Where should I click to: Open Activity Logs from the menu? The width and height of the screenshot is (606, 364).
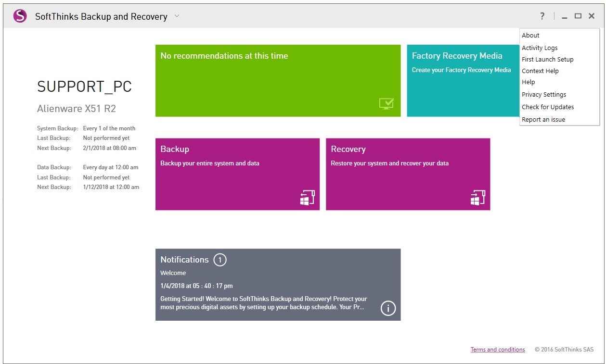pyautogui.click(x=559, y=48)
